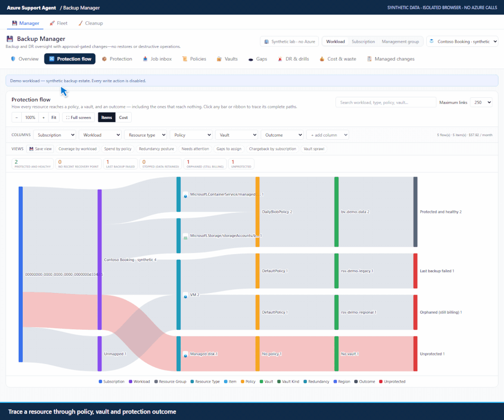Click the Backup Manager floppy disk icon
Image resolution: width=504 pixels, height=420 pixels.
point(10,39)
